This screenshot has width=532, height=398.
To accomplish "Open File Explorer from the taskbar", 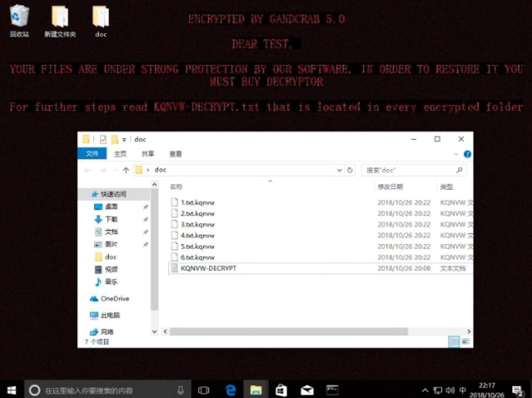I will [x=256, y=391].
